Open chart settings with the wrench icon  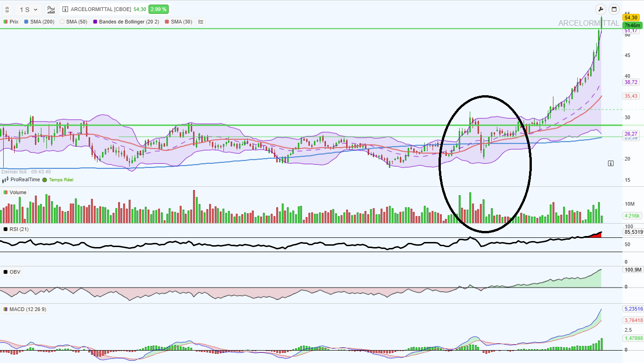[x=600, y=9]
